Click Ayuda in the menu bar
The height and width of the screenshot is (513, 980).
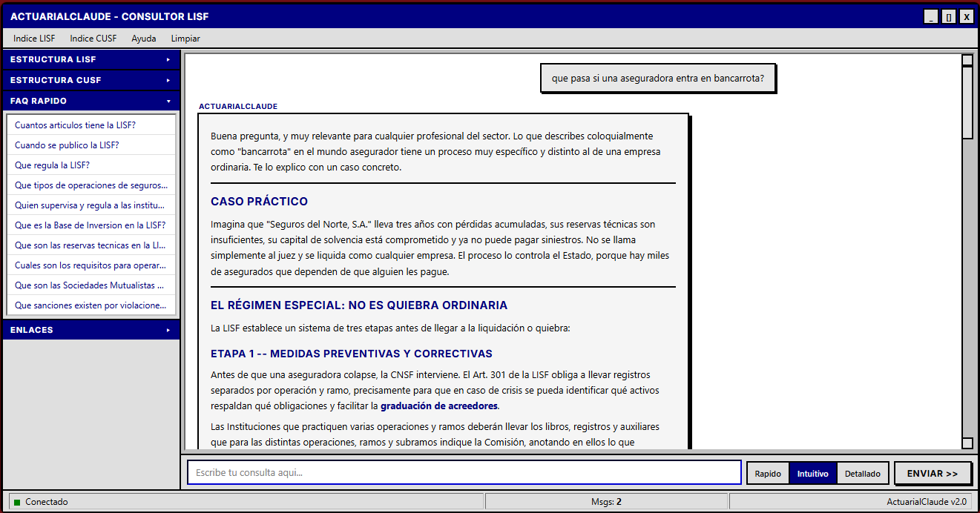144,39
